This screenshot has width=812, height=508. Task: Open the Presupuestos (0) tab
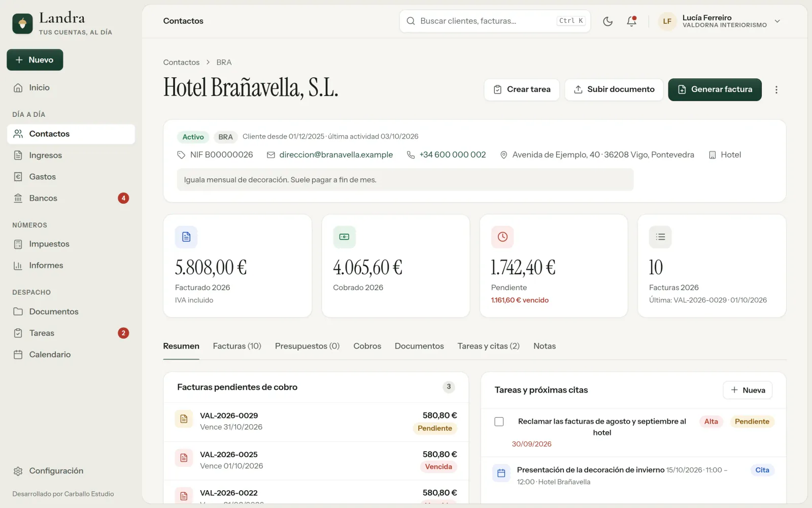click(307, 346)
